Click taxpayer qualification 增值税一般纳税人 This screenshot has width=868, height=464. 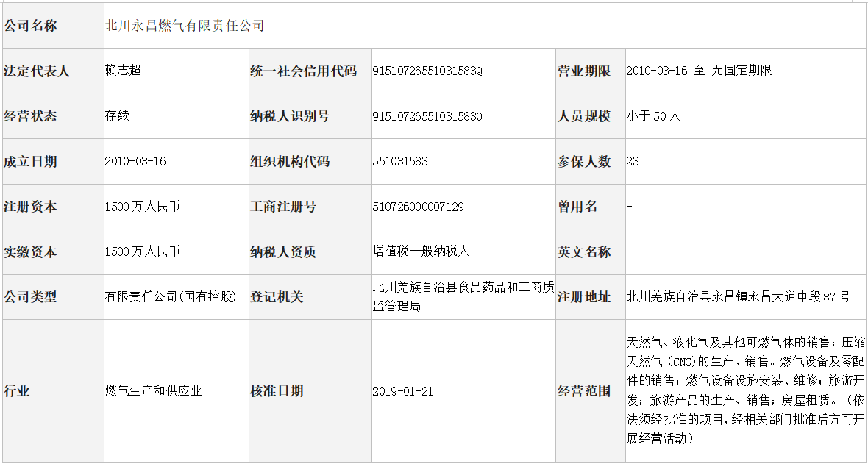[x=421, y=251]
